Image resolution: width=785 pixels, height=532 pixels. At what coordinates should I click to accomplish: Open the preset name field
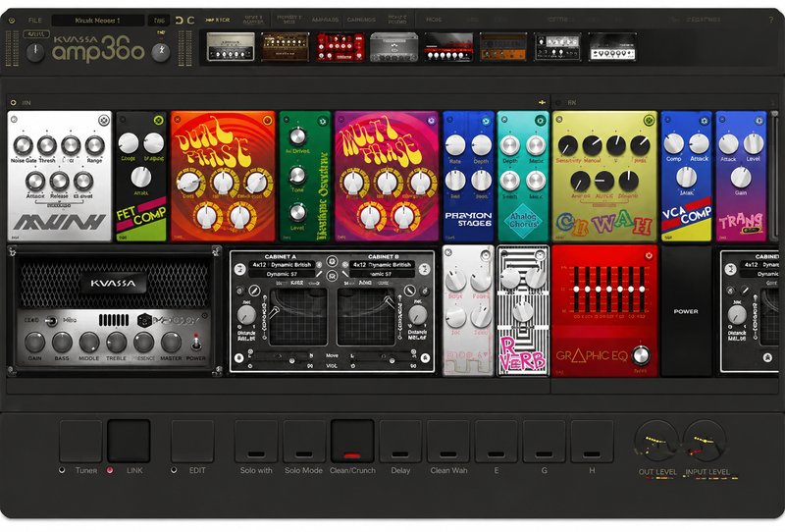[x=97, y=21]
